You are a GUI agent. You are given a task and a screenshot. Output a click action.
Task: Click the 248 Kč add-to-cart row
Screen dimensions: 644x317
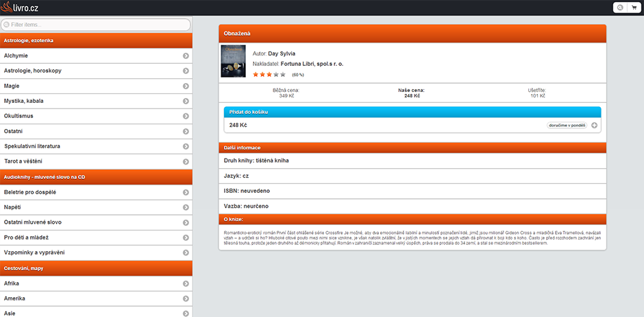click(412, 126)
